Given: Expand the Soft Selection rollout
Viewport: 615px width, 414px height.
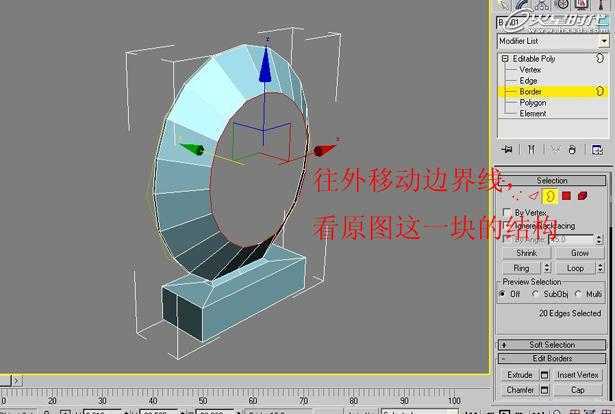Looking at the screenshot, I should click(x=552, y=345).
